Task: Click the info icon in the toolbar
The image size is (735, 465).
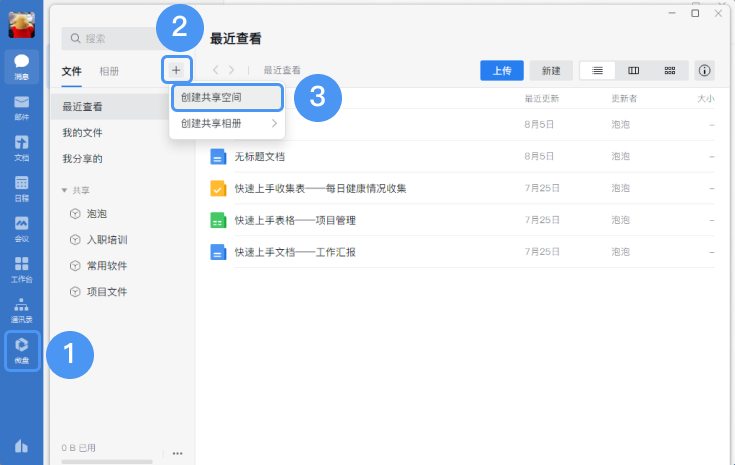Action: (704, 70)
